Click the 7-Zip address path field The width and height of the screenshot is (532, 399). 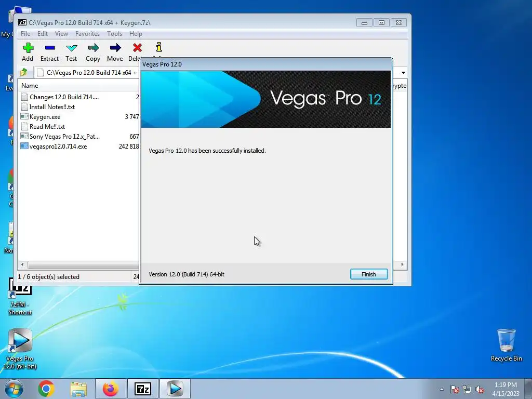click(x=87, y=73)
